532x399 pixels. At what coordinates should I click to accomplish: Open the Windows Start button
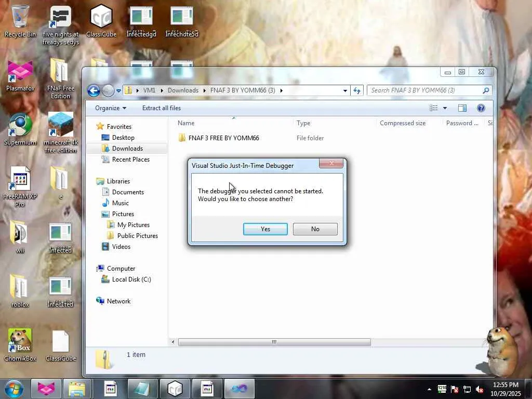pyautogui.click(x=14, y=389)
